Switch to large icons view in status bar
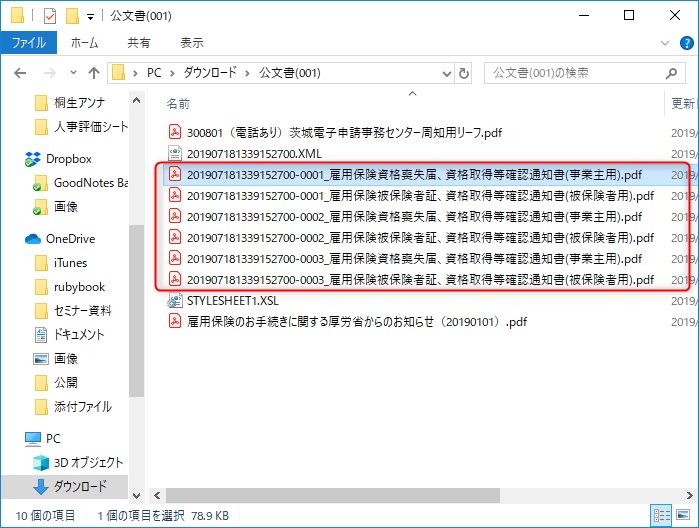 [682, 515]
